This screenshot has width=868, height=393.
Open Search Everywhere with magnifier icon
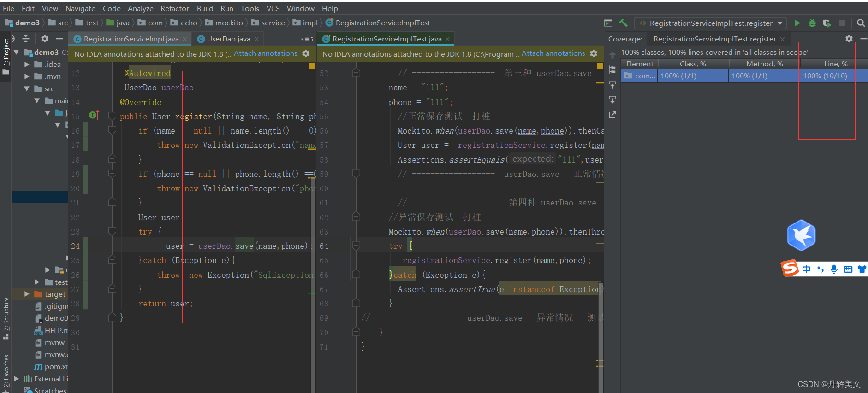[x=861, y=23]
